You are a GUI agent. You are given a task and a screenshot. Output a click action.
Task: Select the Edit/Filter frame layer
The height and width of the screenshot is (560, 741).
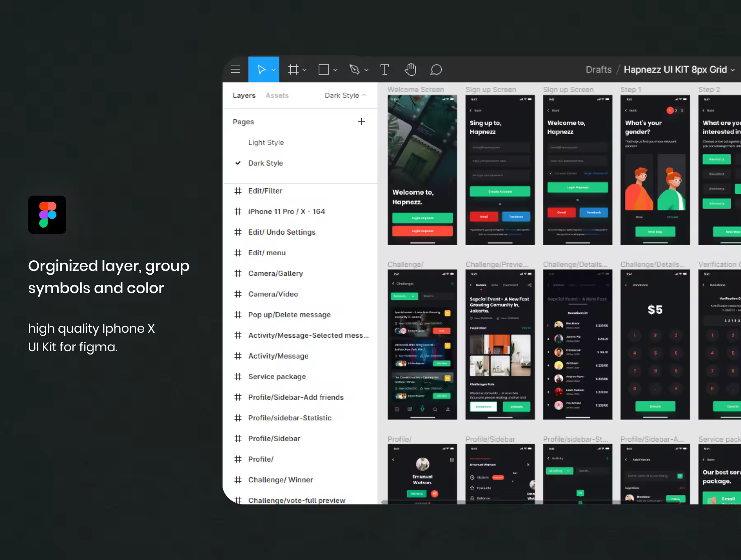coord(300,191)
